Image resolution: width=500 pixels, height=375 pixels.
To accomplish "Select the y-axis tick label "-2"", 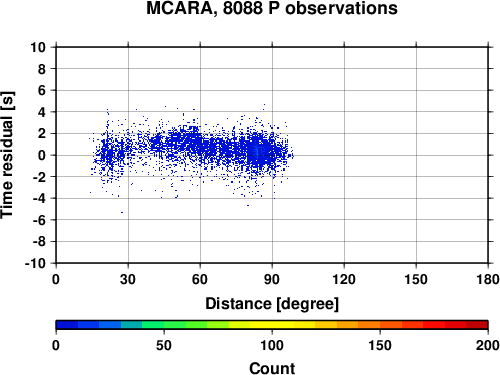I will pos(39,177).
